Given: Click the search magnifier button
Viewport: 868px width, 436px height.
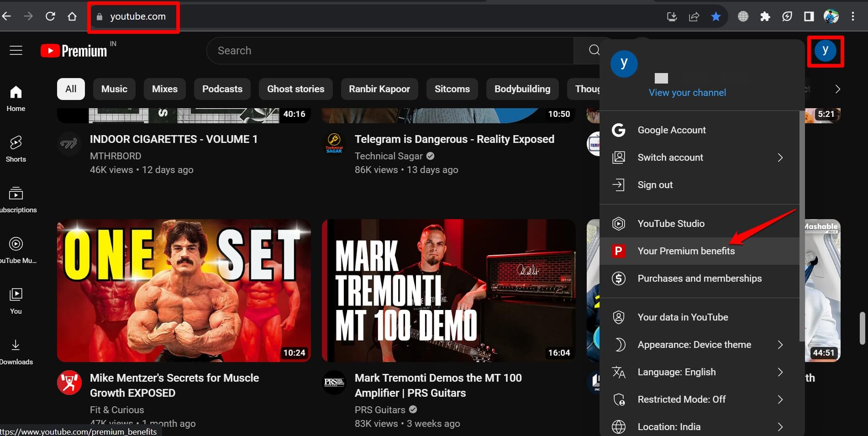Looking at the screenshot, I should tap(594, 50).
